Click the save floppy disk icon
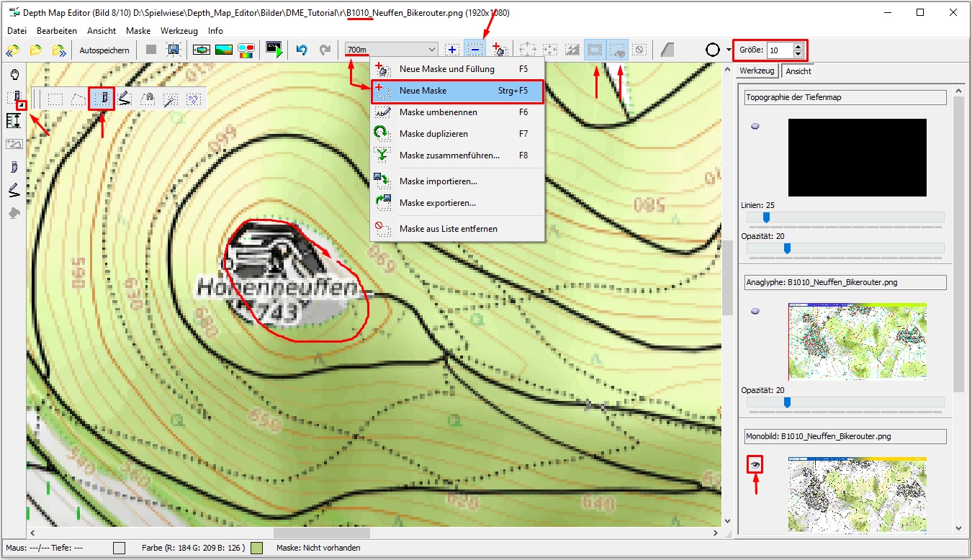972x560 pixels. click(173, 50)
